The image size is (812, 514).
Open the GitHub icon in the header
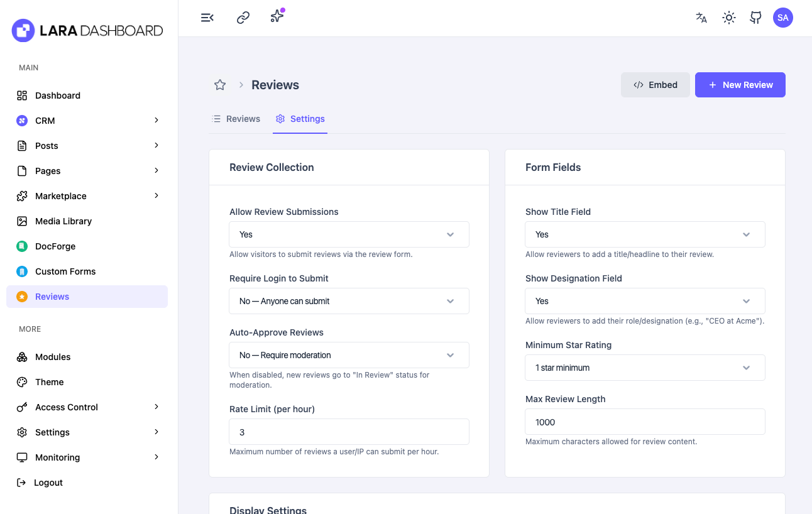(x=755, y=18)
